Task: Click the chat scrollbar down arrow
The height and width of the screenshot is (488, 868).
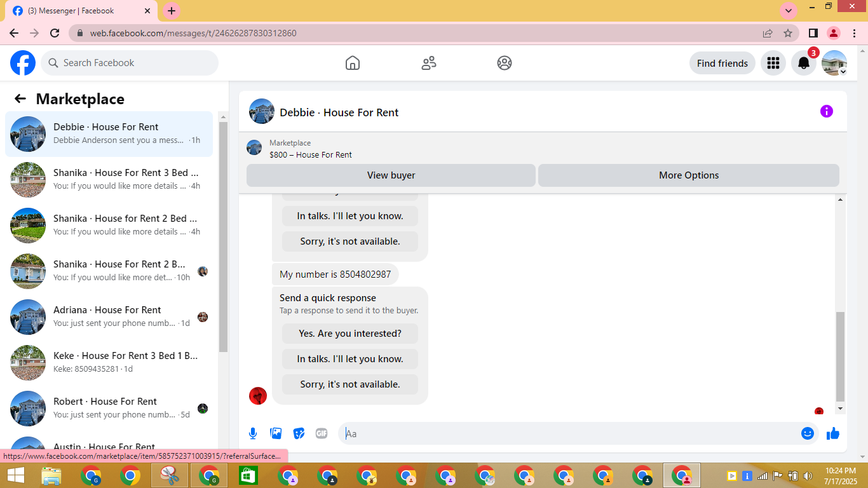Action: point(840,409)
